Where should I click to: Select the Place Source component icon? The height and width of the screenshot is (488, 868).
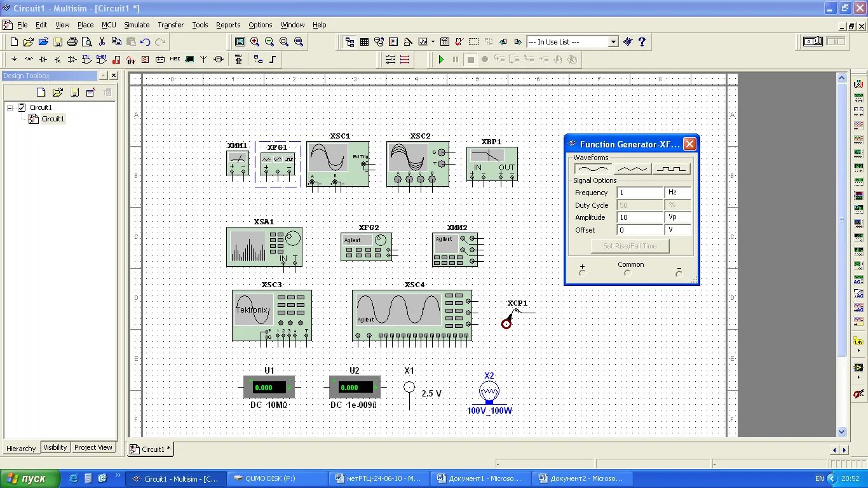pos(14,58)
